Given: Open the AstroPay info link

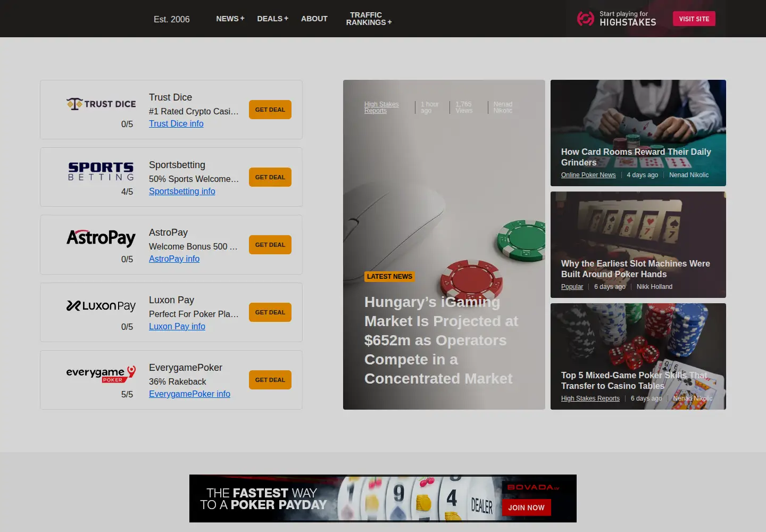Looking at the screenshot, I should click(174, 259).
